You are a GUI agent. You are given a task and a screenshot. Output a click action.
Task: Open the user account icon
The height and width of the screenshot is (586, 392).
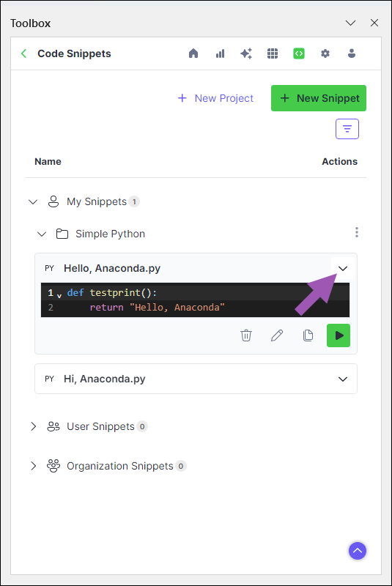click(352, 53)
